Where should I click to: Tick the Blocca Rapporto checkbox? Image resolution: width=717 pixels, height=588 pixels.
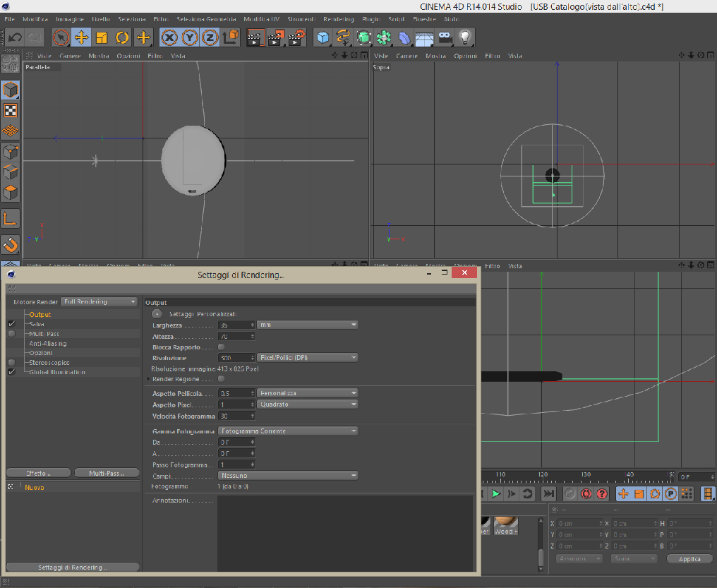pyautogui.click(x=222, y=347)
